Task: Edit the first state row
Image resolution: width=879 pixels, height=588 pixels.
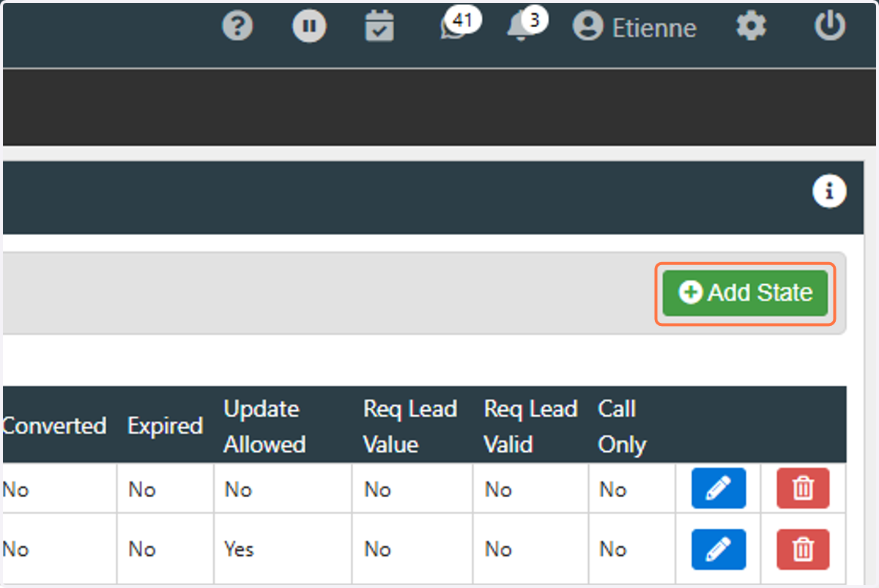Action: tap(719, 488)
